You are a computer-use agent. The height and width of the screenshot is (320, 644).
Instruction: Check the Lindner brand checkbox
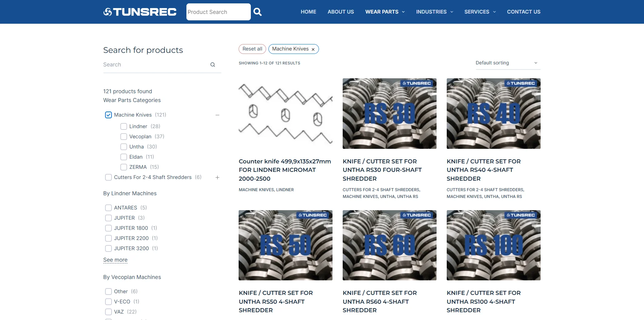[x=124, y=126]
